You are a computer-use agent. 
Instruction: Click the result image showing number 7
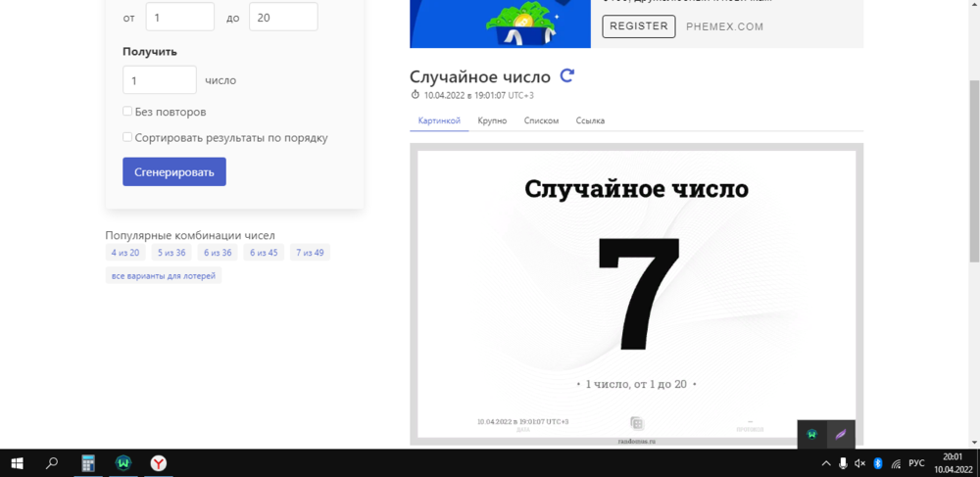636,294
